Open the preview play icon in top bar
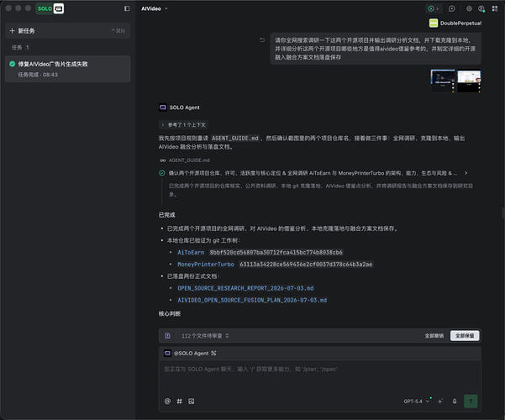The width and height of the screenshot is (505, 420). 452,8
